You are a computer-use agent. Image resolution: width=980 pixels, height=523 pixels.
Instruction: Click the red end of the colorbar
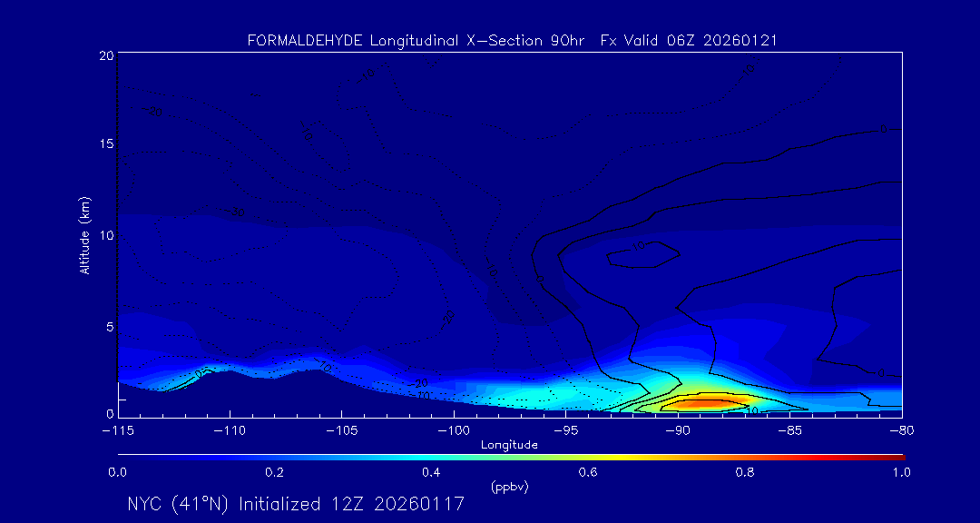coord(891,458)
